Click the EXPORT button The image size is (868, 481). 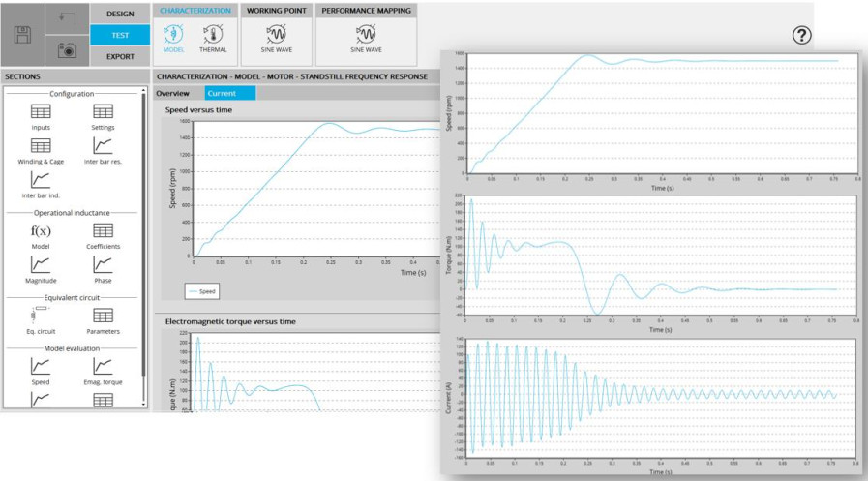120,56
